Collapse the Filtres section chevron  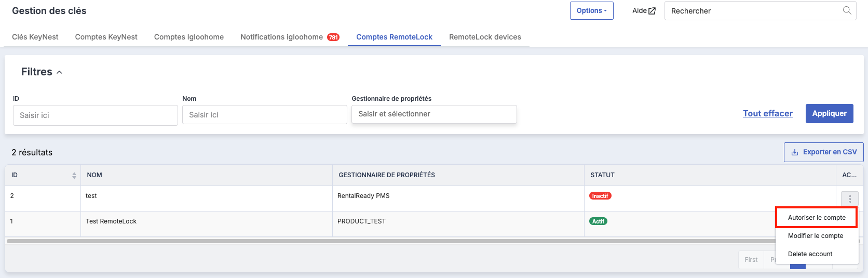point(59,72)
